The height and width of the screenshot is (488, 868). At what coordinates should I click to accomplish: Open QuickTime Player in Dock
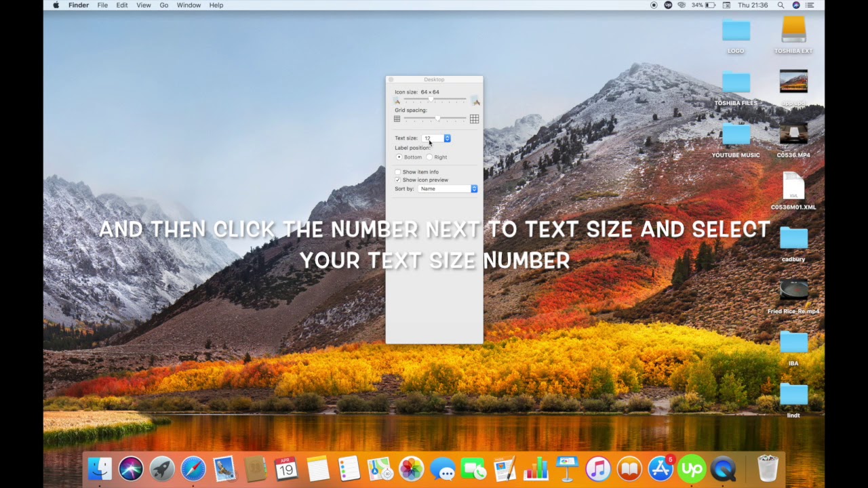click(x=723, y=469)
